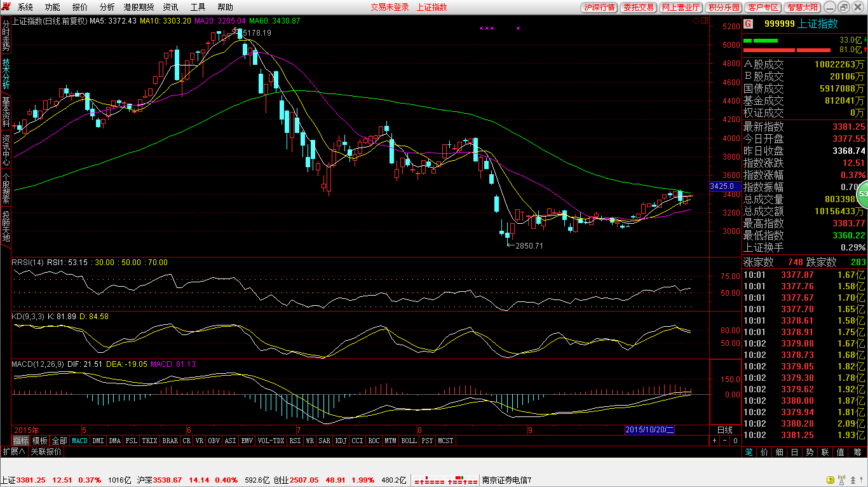Click the 999999 index code
Screen dimensions: 868x487
coord(779,24)
